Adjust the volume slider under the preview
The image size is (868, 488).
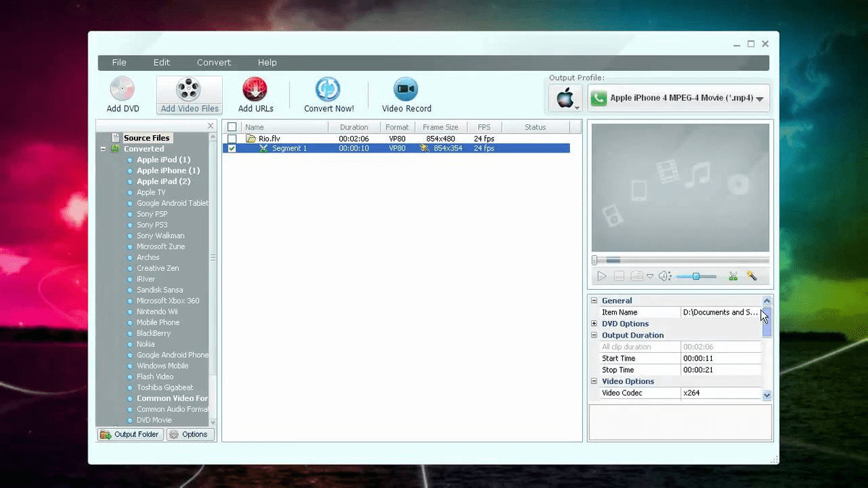[697, 275]
